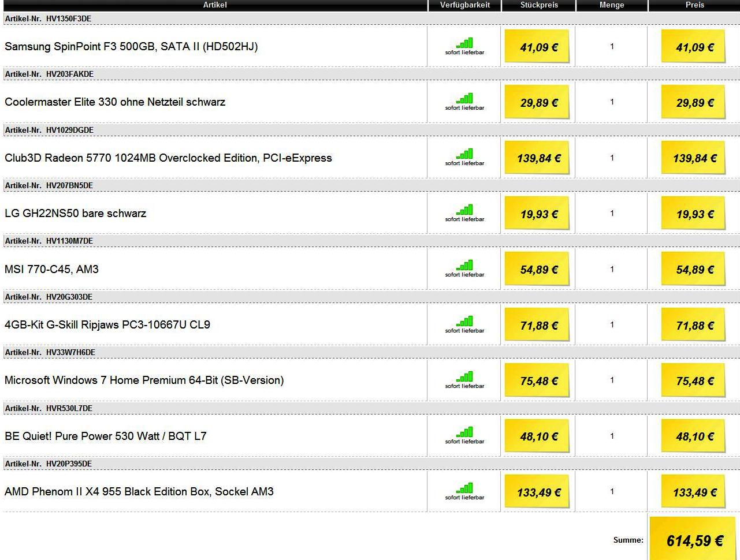Click article number HV1029DGDE
The image size is (740, 560).
(x=70, y=130)
